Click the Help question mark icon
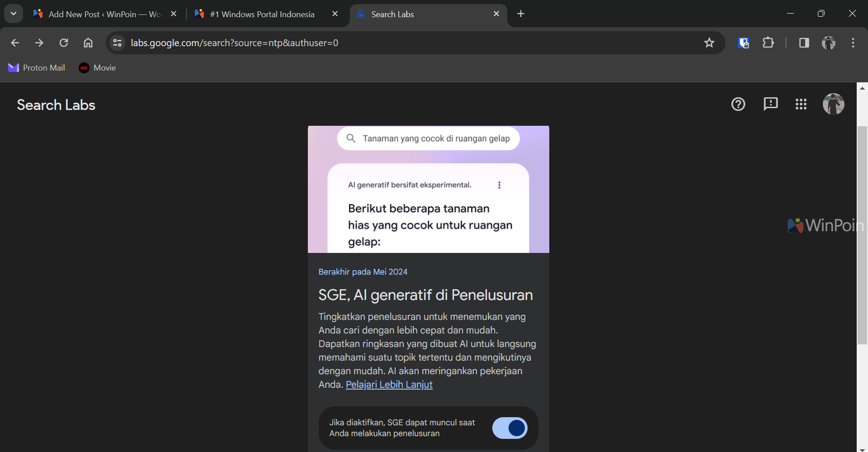This screenshot has height=452, width=868. click(738, 105)
